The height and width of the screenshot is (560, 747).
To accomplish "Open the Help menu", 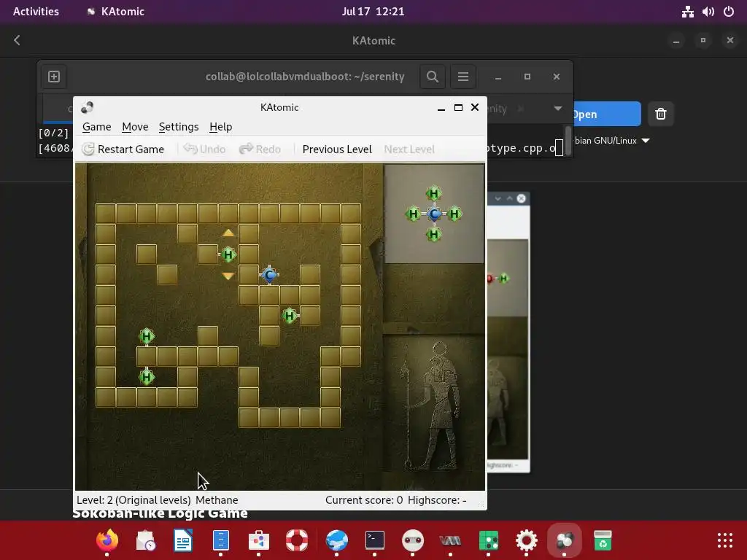I will coord(220,127).
